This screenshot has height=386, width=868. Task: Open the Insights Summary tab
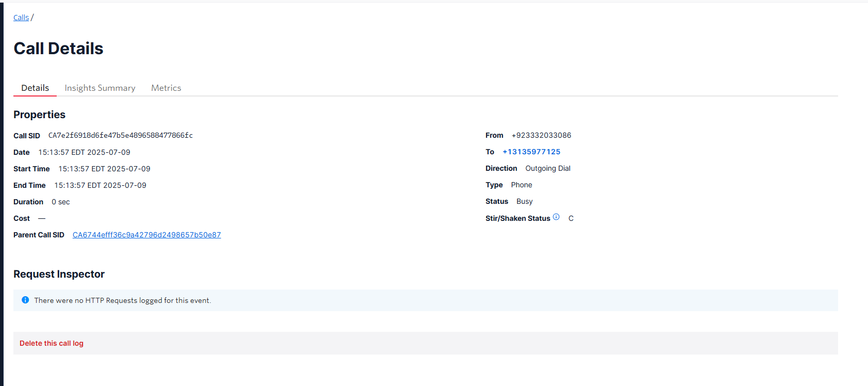100,88
